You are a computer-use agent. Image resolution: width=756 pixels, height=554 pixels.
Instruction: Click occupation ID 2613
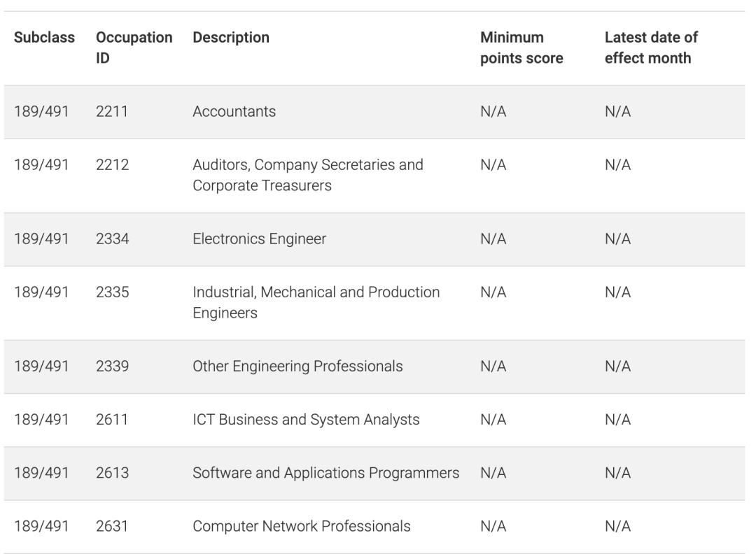(112, 473)
